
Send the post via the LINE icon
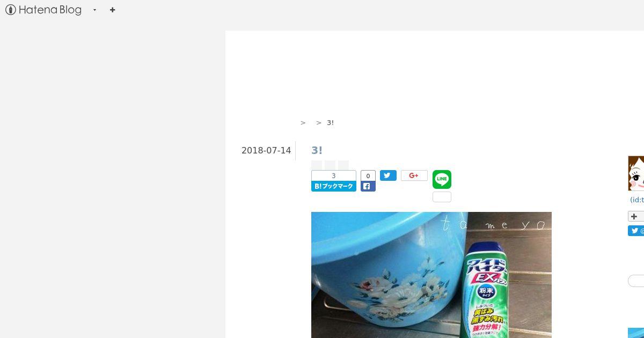(x=442, y=179)
